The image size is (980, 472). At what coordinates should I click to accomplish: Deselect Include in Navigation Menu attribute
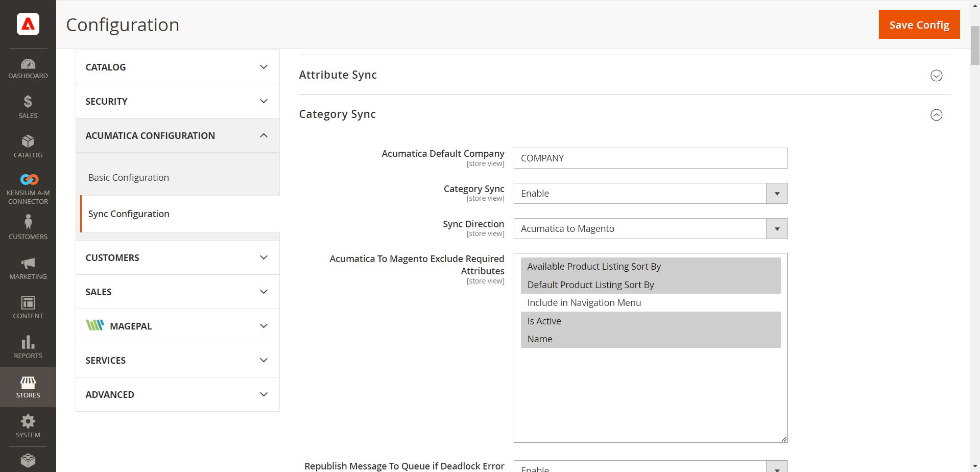pyautogui.click(x=584, y=302)
